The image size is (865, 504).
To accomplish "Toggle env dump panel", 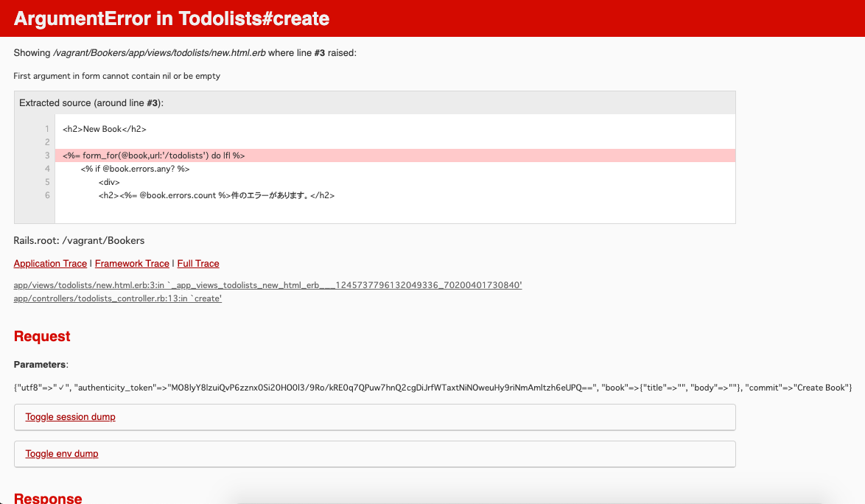I will [x=62, y=453].
